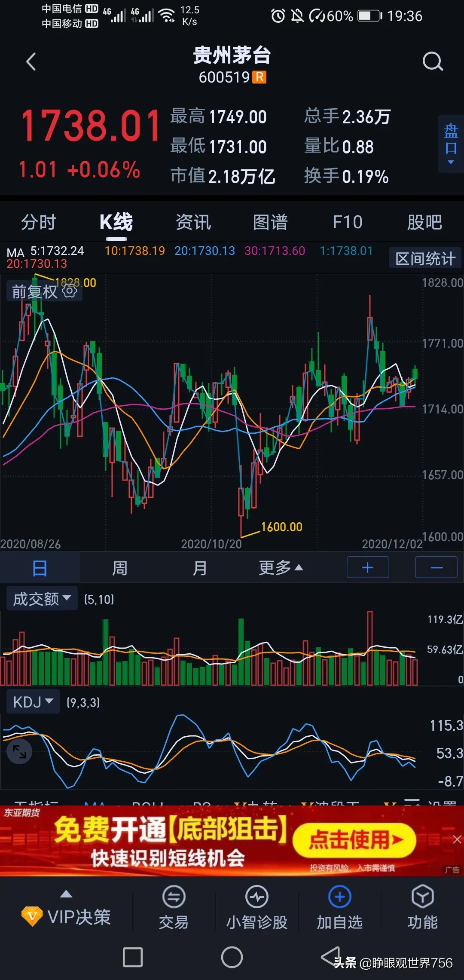Tap stock name 贵州茅台 title
Viewport: 464px width, 980px height.
click(x=232, y=55)
